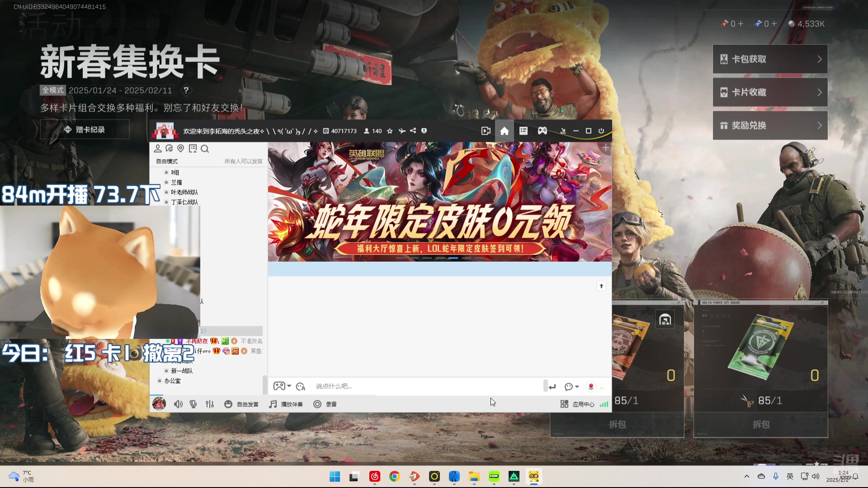Click the 录音 record button
The image size is (868, 488).
(x=325, y=404)
